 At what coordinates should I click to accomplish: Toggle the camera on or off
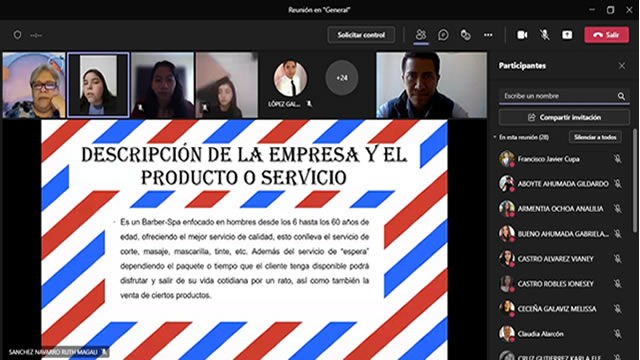(x=522, y=35)
